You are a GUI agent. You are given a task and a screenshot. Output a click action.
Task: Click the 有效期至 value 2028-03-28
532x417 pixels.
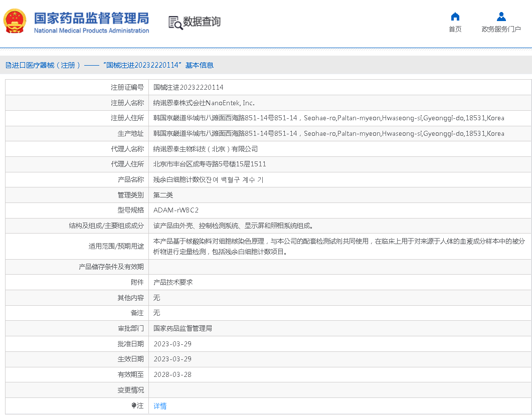click(172, 374)
